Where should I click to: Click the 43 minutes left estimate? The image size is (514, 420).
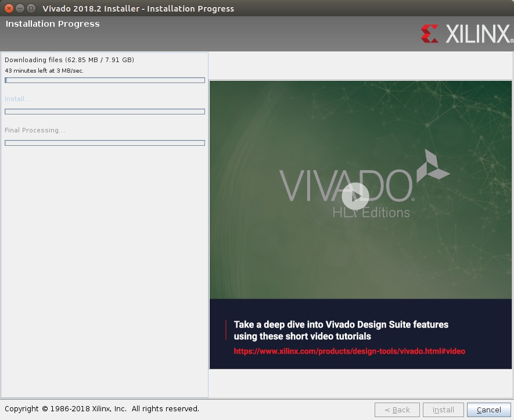44,70
